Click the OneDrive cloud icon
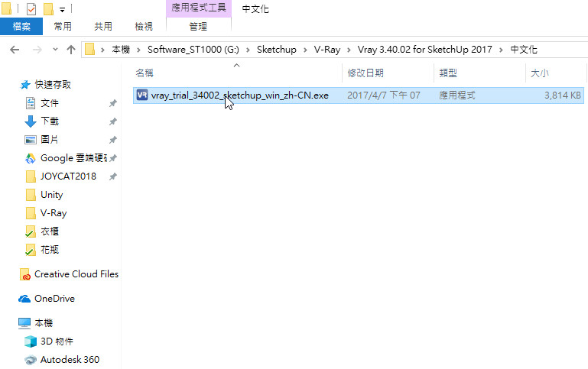Screen dimensions: 588x369 24,299
